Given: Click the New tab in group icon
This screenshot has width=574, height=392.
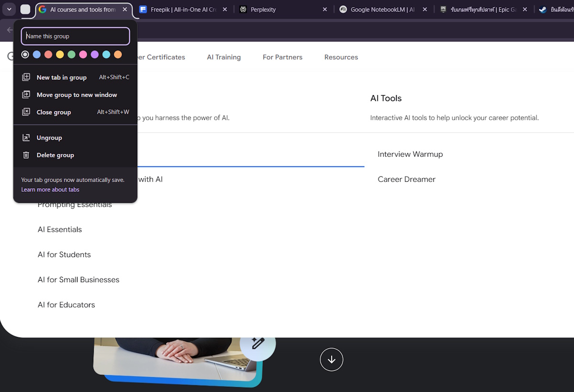Looking at the screenshot, I should tap(26, 77).
